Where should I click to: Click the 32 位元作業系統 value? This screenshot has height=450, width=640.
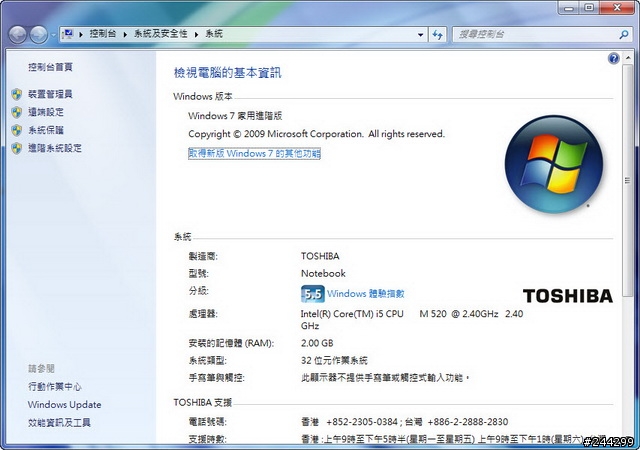click(x=334, y=361)
